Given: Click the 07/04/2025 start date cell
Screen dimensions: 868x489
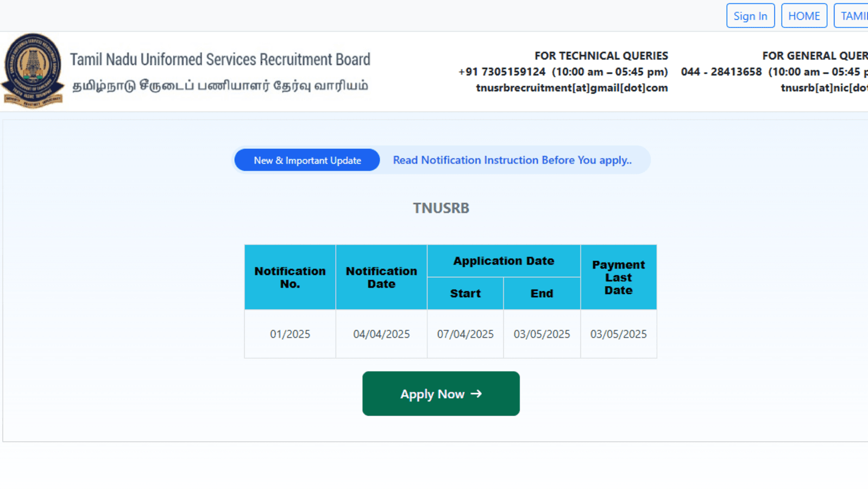Looking at the screenshot, I should coord(465,334).
